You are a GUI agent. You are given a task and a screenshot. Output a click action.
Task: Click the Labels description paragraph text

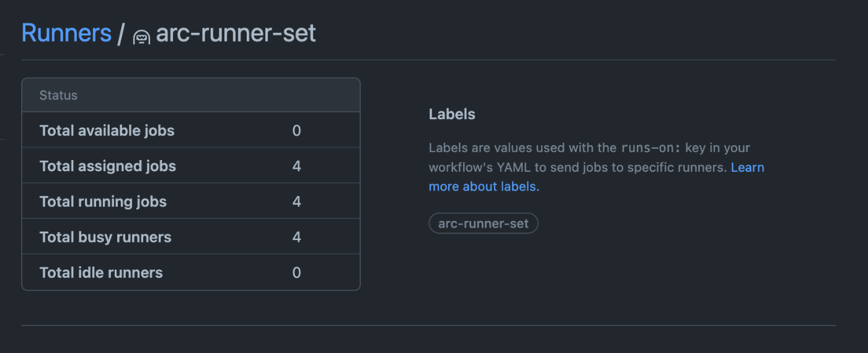tap(596, 167)
